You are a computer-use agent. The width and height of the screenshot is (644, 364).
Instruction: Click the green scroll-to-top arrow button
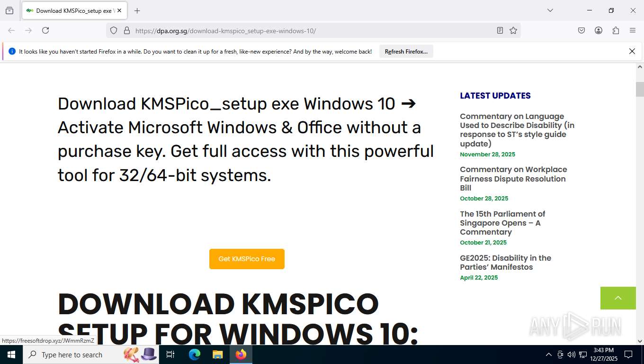(618, 298)
